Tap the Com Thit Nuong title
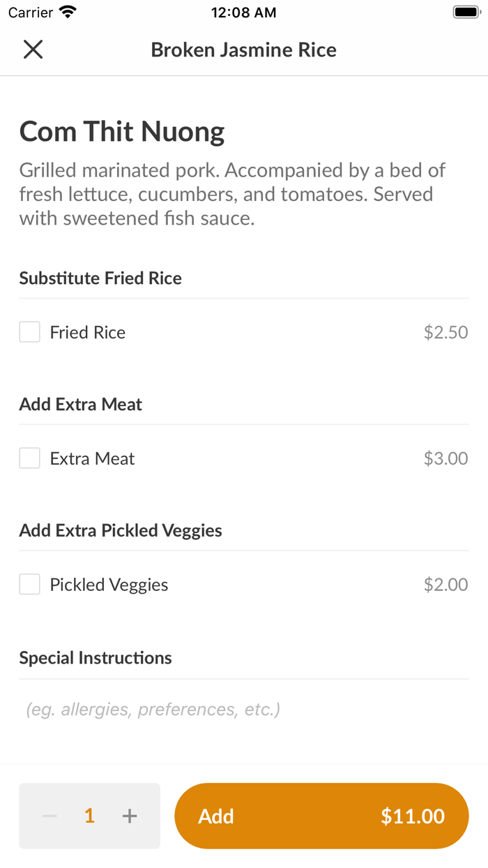 (x=122, y=130)
